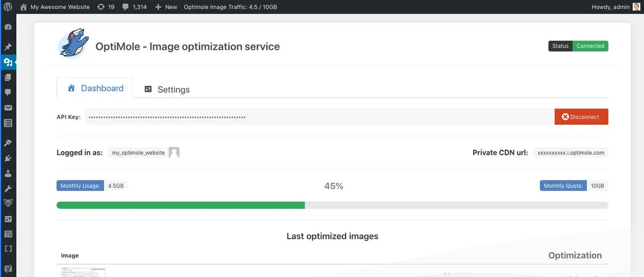Screen dimensions: 644x277
Task: Open Comments speech bubble in sidebar
Action: tap(8, 93)
